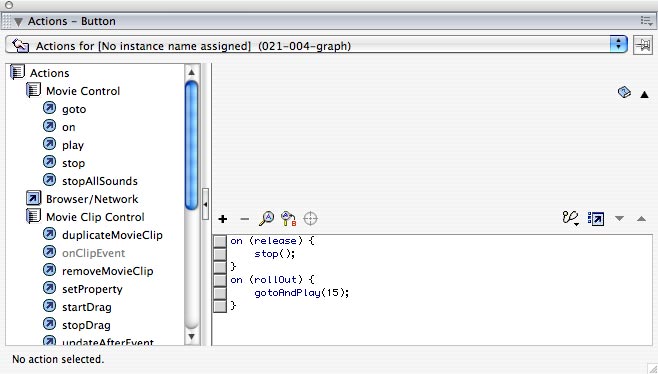Select the gotoAndPlay(15) script line
This screenshot has width=658, height=374.
pyautogui.click(x=301, y=293)
